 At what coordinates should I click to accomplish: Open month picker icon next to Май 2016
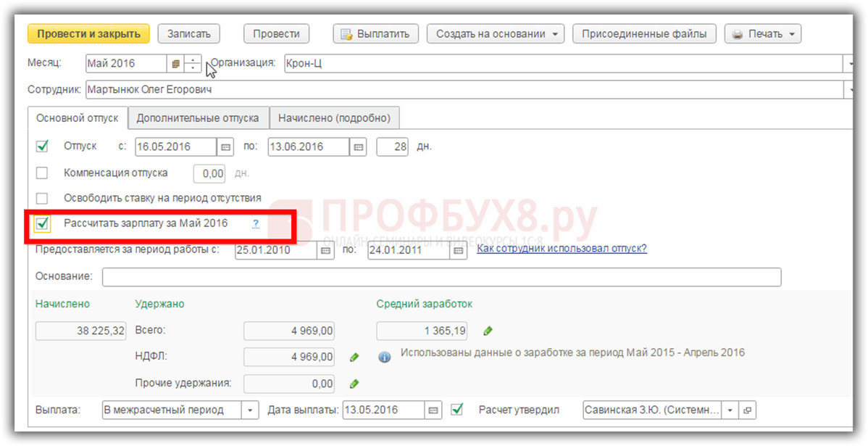coord(175,64)
